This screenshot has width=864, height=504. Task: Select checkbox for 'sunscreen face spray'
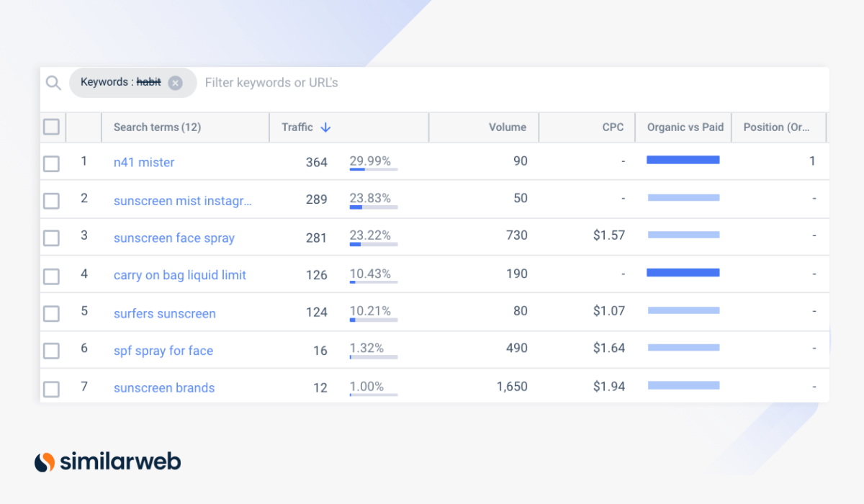[51, 238]
